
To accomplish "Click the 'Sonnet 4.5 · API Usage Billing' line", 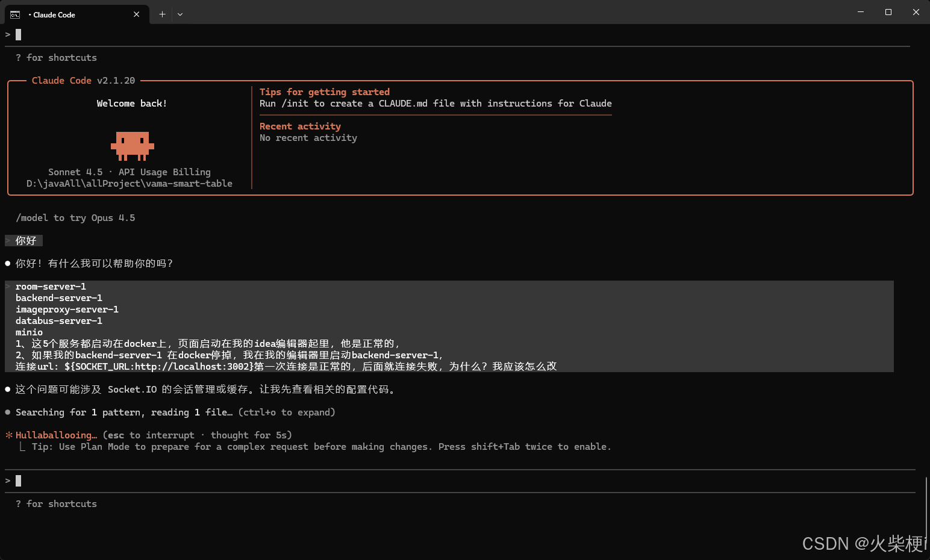I will [x=130, y=172].
